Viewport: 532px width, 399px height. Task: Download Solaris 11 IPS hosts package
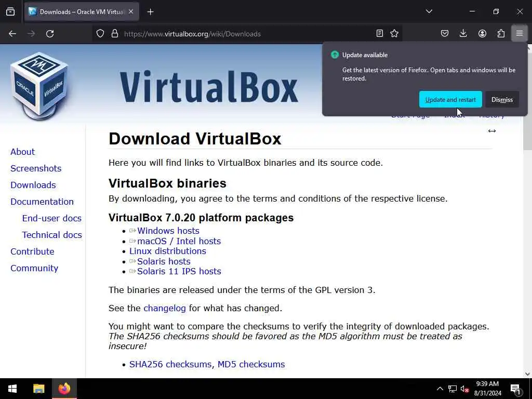179,271
